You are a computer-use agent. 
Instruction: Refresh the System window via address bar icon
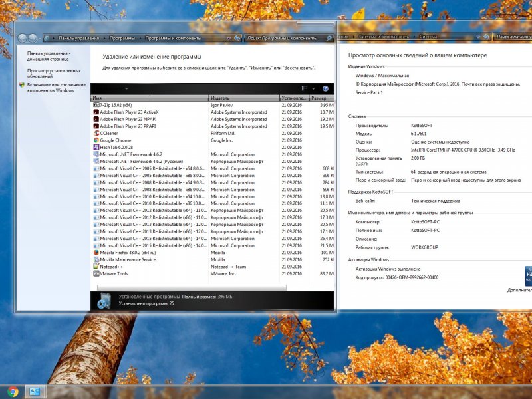tap(487, 37)
